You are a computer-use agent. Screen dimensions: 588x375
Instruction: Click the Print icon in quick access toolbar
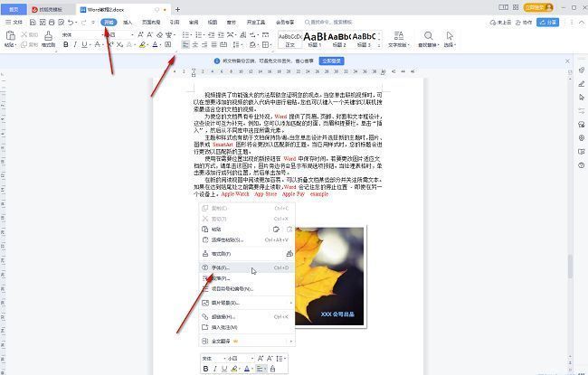click(52, 23)
